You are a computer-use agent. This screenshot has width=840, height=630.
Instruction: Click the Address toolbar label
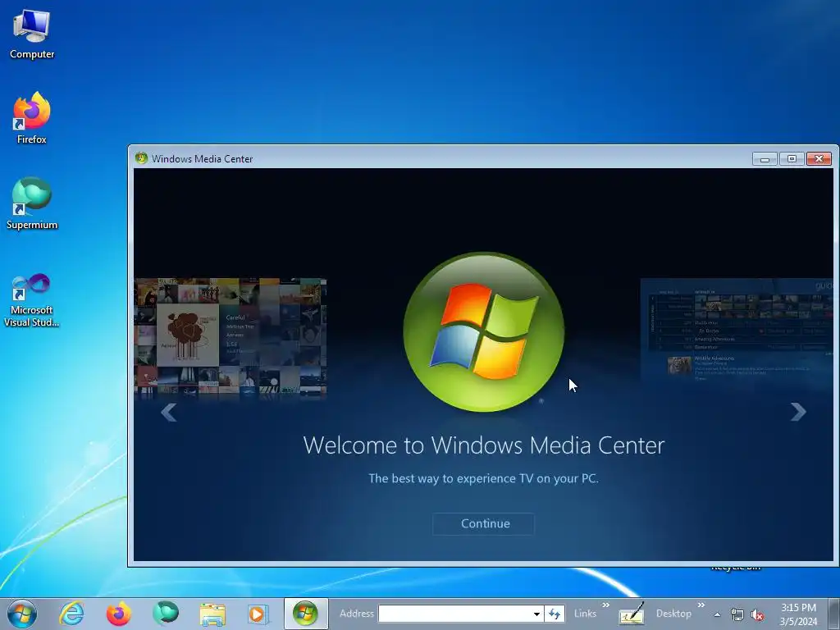(x=356, y=614)
